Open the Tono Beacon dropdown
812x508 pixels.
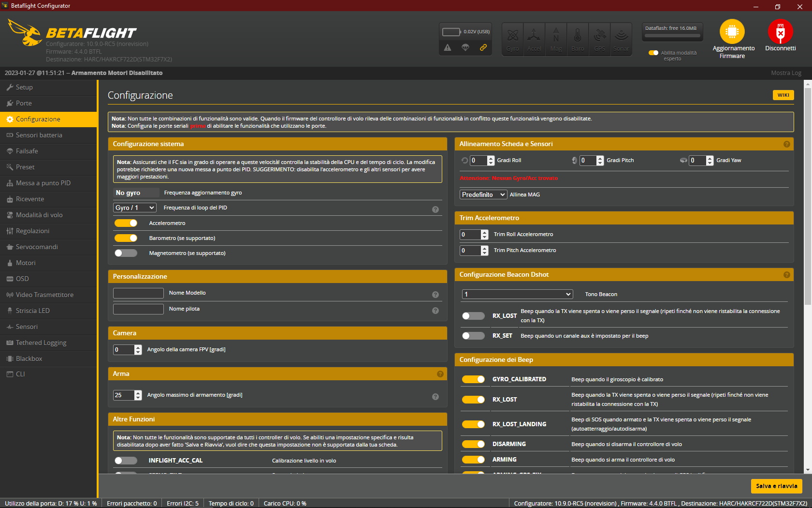pos(518,294)
